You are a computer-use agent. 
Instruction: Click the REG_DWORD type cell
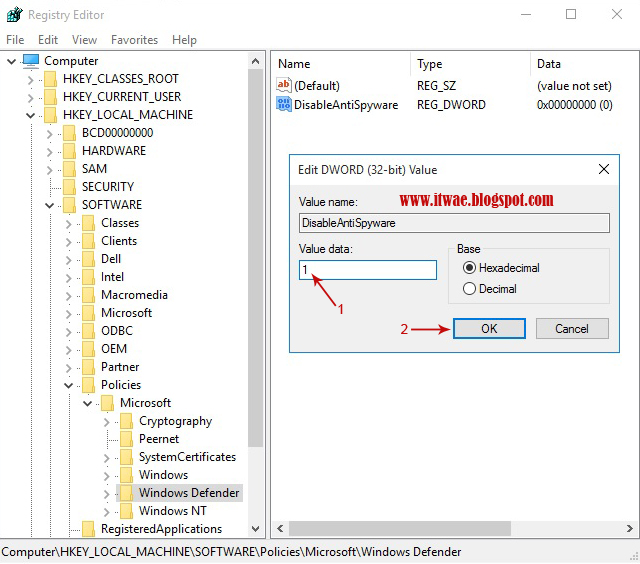(451, 105)
